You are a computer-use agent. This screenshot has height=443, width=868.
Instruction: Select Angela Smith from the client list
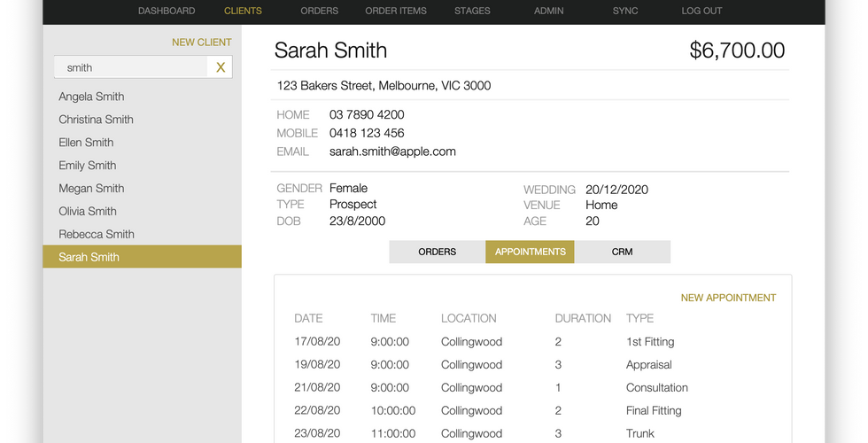pyautogui.click(x=91, y=97)
